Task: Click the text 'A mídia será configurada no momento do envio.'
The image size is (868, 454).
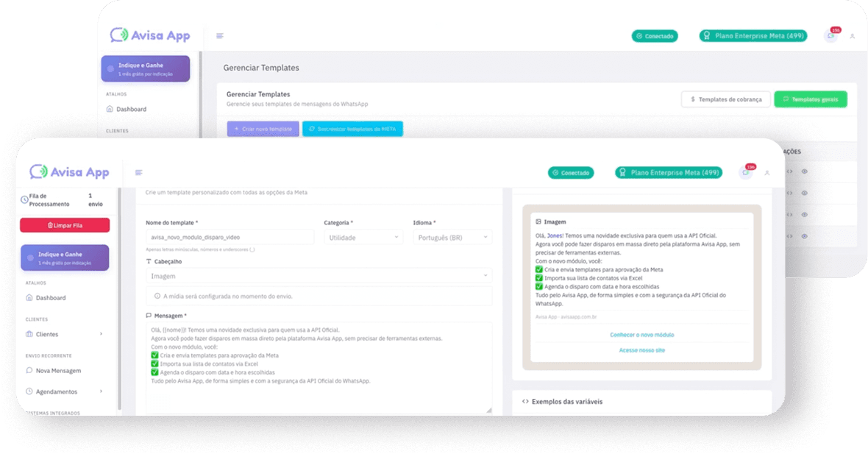Action: pos(227,297)
